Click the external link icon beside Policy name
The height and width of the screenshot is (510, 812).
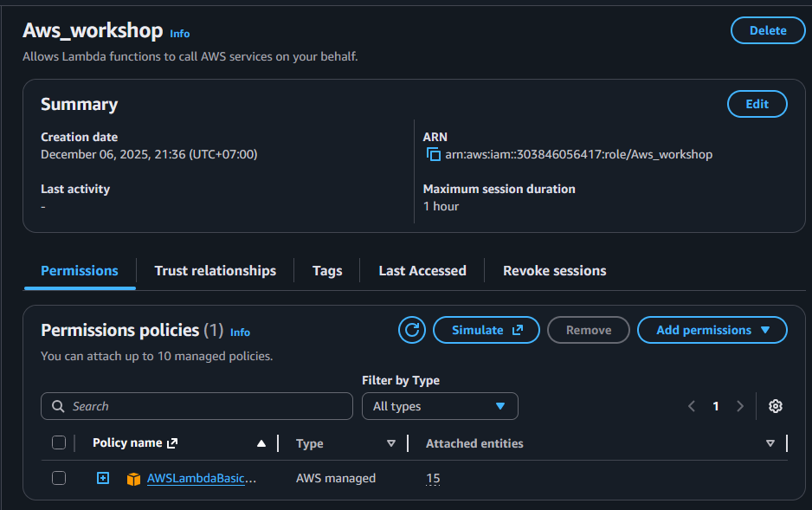point(172,443)
